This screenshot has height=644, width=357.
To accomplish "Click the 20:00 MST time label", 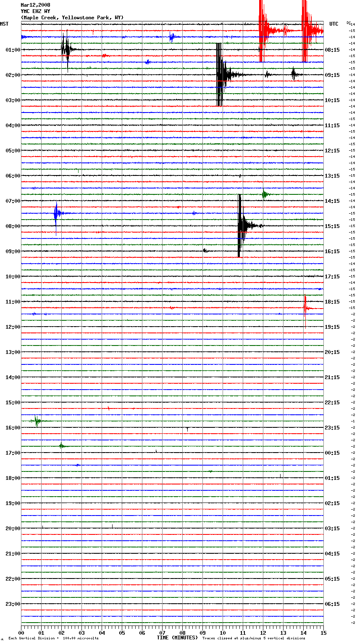I will [13, 529].
